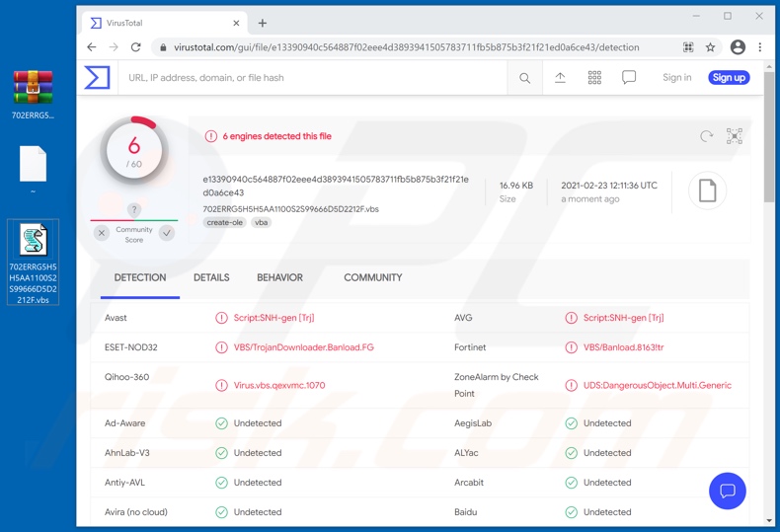Click the community score question mark
The height and width of the screenshot is (532, 780).
(134, 210)
